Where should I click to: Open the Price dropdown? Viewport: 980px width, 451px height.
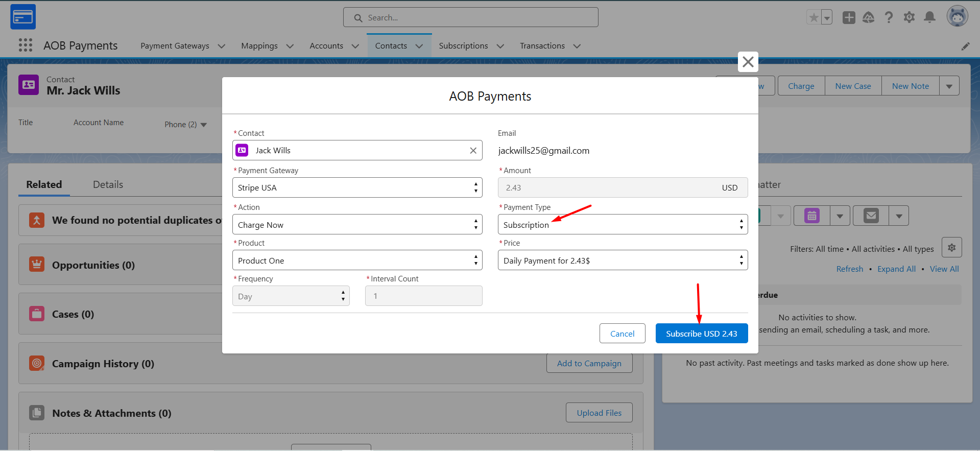[623, 260]
